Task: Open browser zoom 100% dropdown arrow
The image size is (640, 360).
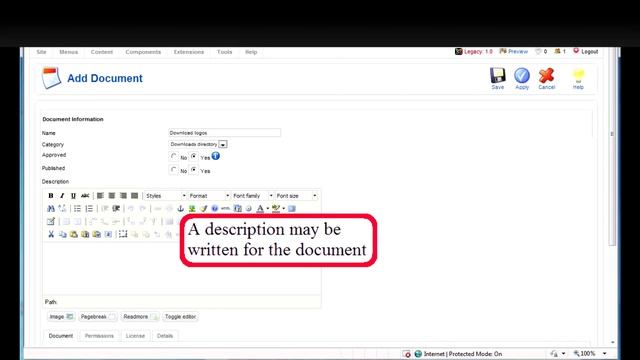Action: click(604, 353)
